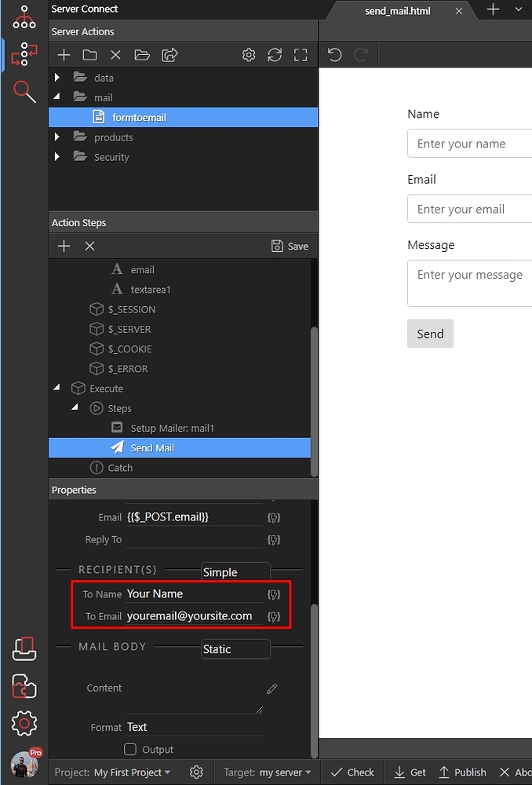Select the Setup Mailer: mail1 step
532x785 pixels.
(x=172, y=429)
